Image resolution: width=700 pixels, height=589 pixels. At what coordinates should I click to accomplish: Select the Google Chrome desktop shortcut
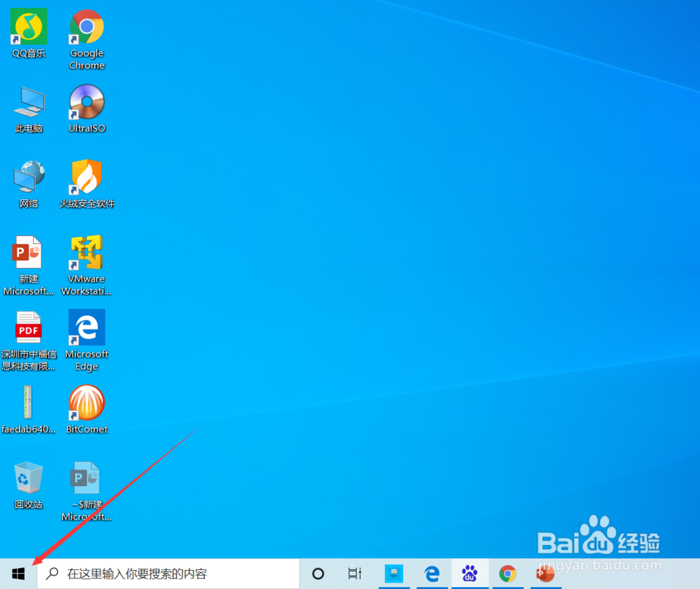click(x=87, y=39)
